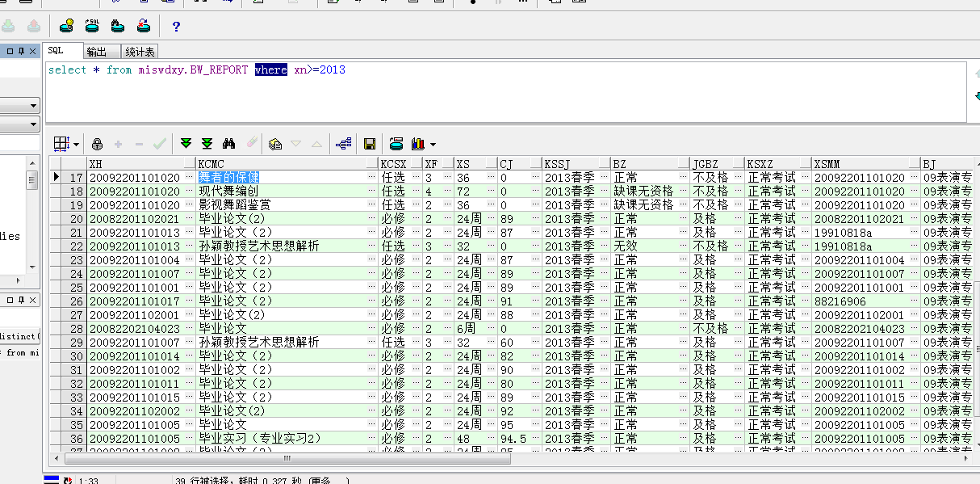The height and width of the screenshot is (484, 980).
Task: Click the grey rollback up-arrow icon
Action: 33,26
